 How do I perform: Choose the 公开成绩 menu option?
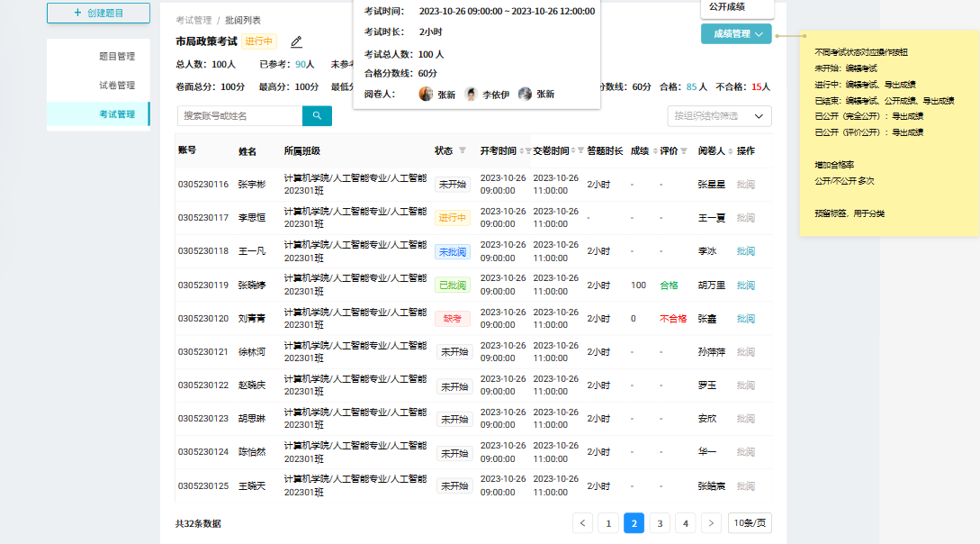[x=727, y=7]
